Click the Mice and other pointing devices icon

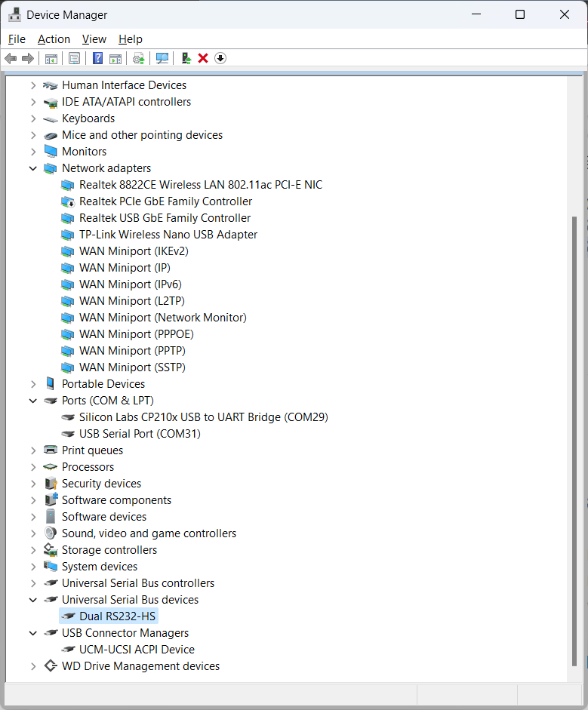[x=51, y=135]
